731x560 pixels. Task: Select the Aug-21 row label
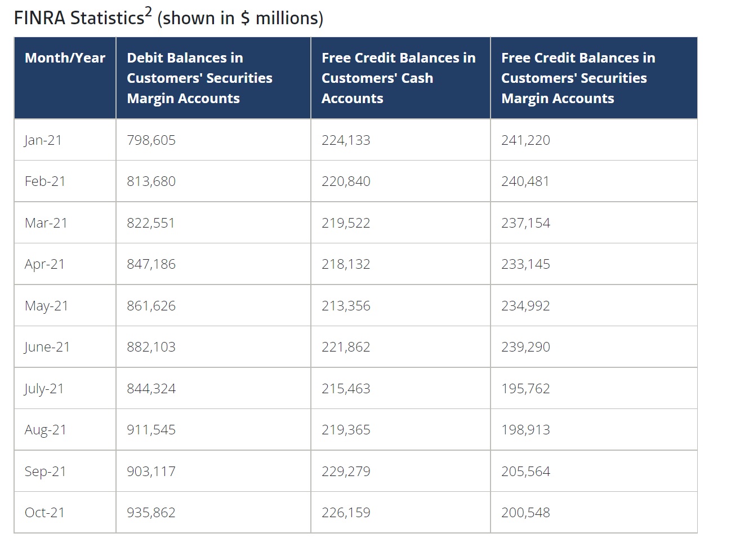46,430
